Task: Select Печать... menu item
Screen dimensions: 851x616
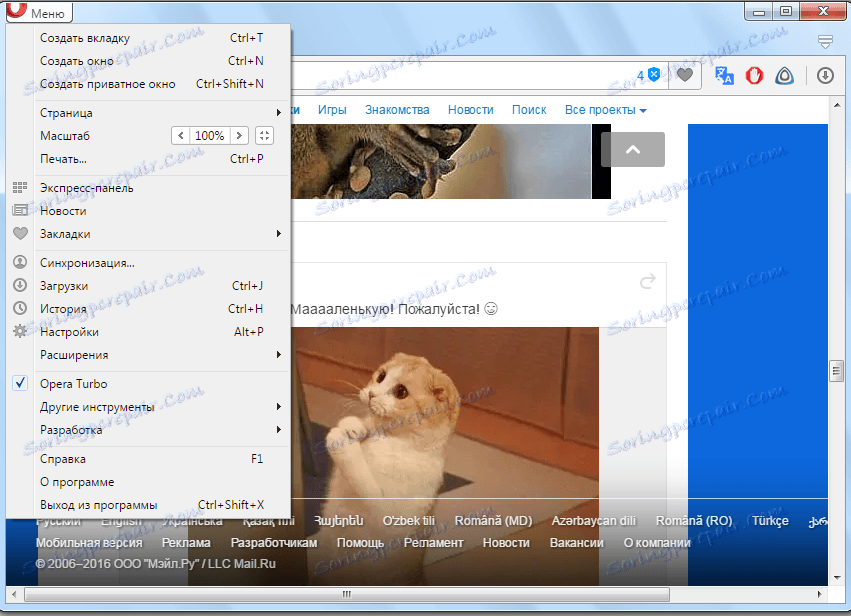Action: (161, 158)
